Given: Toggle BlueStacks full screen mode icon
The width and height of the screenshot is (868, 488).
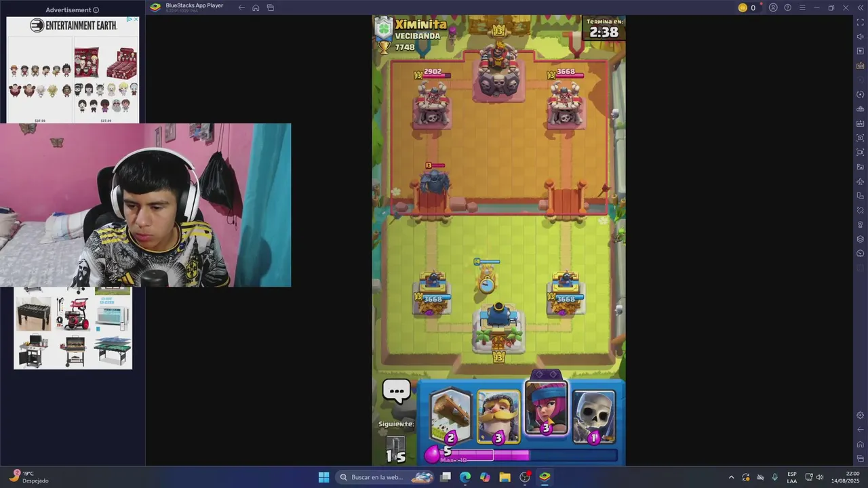Looking at the screenshot, I should click(x=861, y=22).
